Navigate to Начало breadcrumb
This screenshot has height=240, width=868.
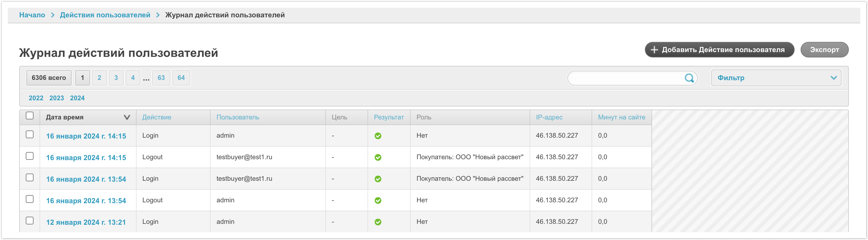[x=32, y=15]
